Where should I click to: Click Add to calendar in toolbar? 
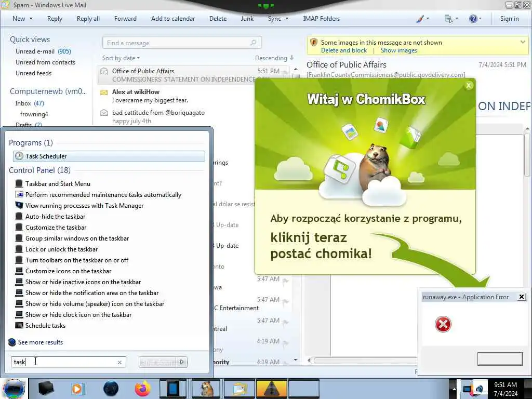pos(173,19)
